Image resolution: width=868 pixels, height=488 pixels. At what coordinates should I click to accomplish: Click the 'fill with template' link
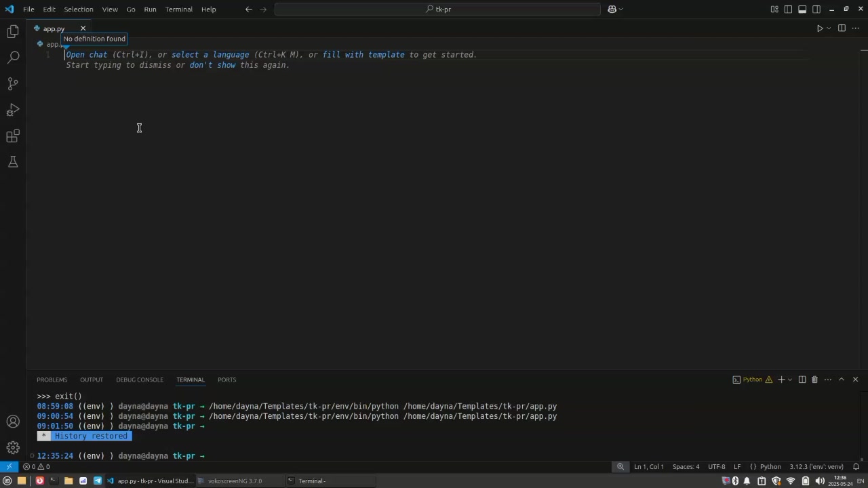pyautogui.click(x=363, y=55)
